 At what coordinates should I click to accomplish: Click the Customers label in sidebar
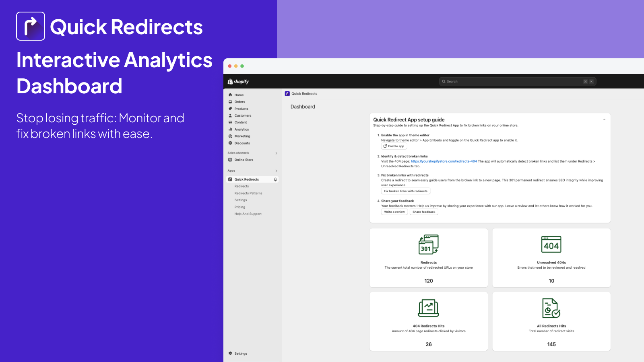[x=243, y=115]
